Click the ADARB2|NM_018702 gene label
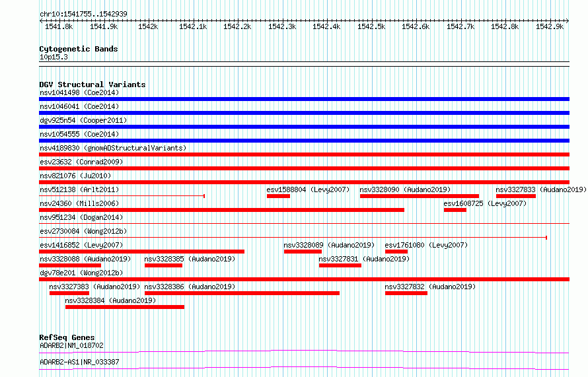This screenshot has width=588, height=377. point(71,345)
